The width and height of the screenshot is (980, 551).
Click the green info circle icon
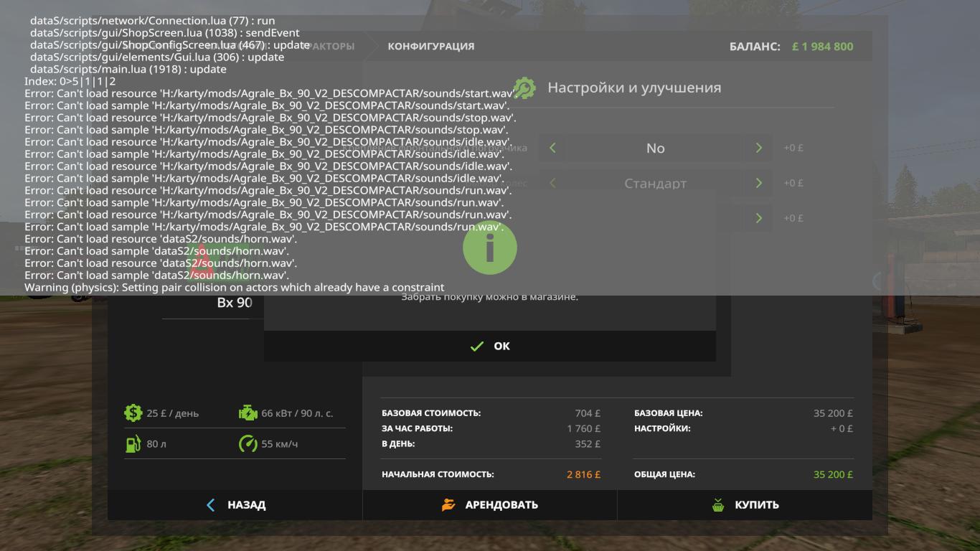pos(489,248)
